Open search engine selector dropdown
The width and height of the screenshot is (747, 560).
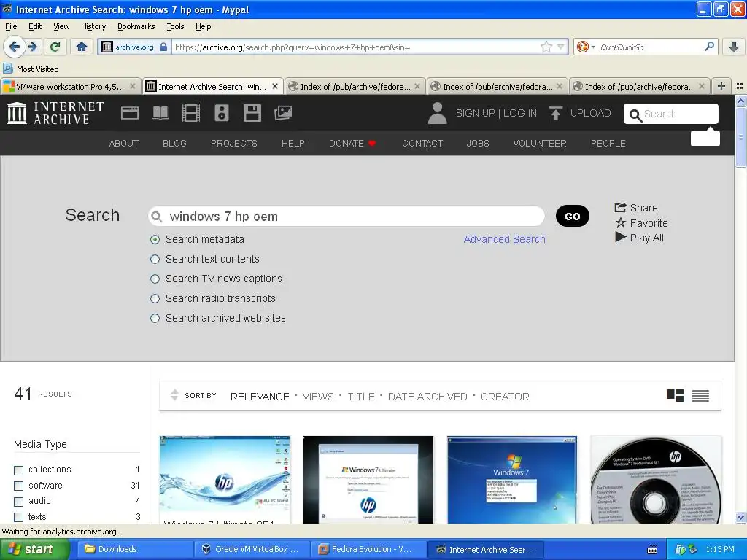tap(586, 47)
